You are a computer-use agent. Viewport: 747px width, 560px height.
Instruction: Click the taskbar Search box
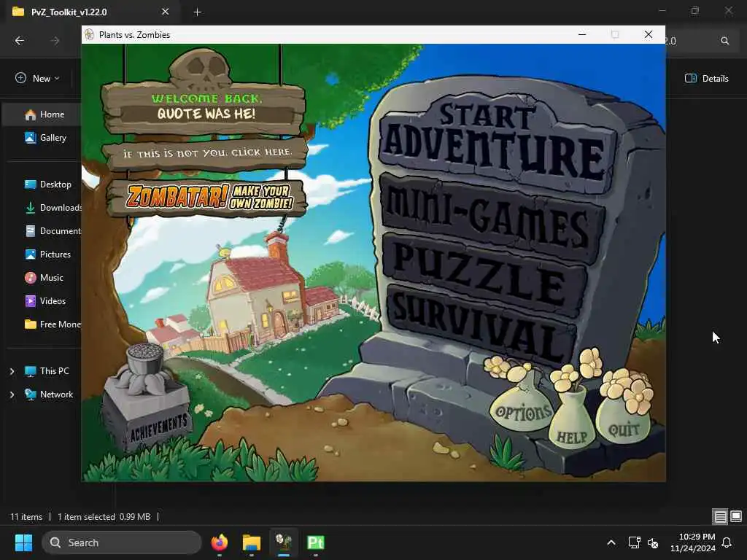[122, 542]
